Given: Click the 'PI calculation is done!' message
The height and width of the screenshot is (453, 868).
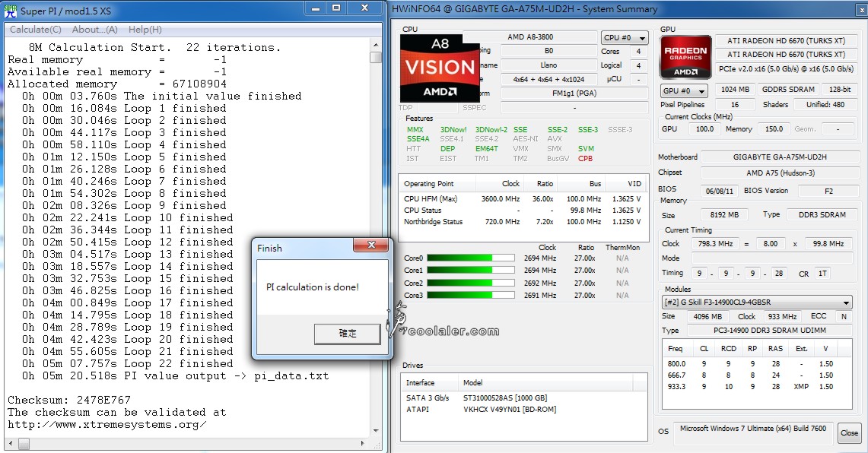Looking at the screenshot, I should point(313,287).
